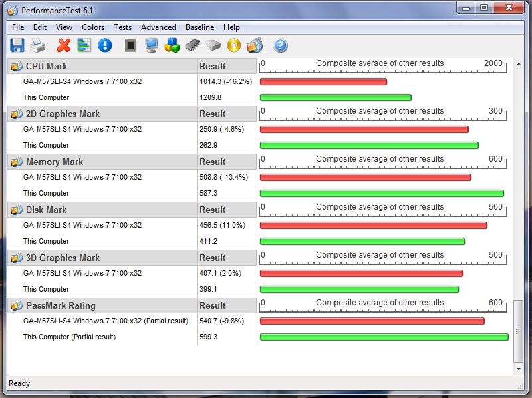Click the PerformanceTest title bar app icon
The image size is (532, 398).
click(x=13, y=11)
